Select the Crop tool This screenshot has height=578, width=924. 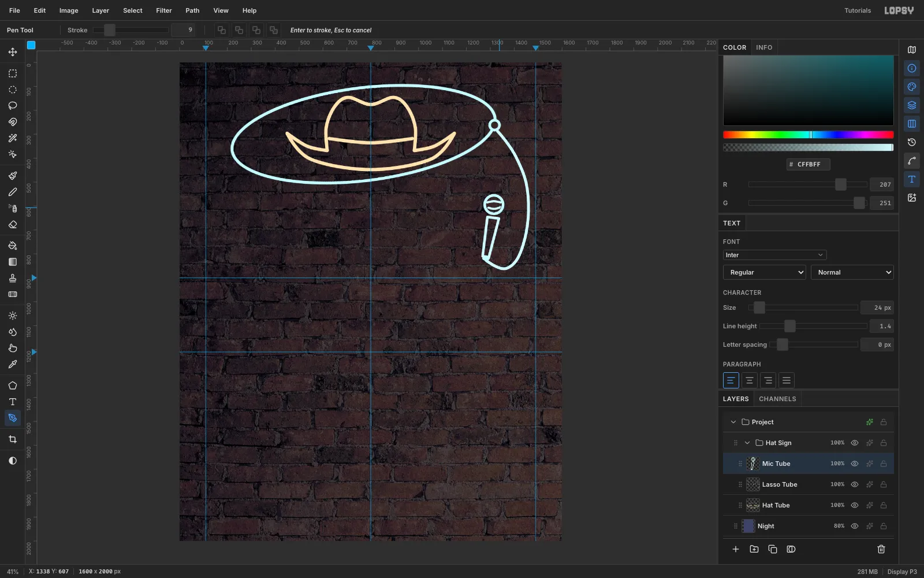[x=13, y=439]
